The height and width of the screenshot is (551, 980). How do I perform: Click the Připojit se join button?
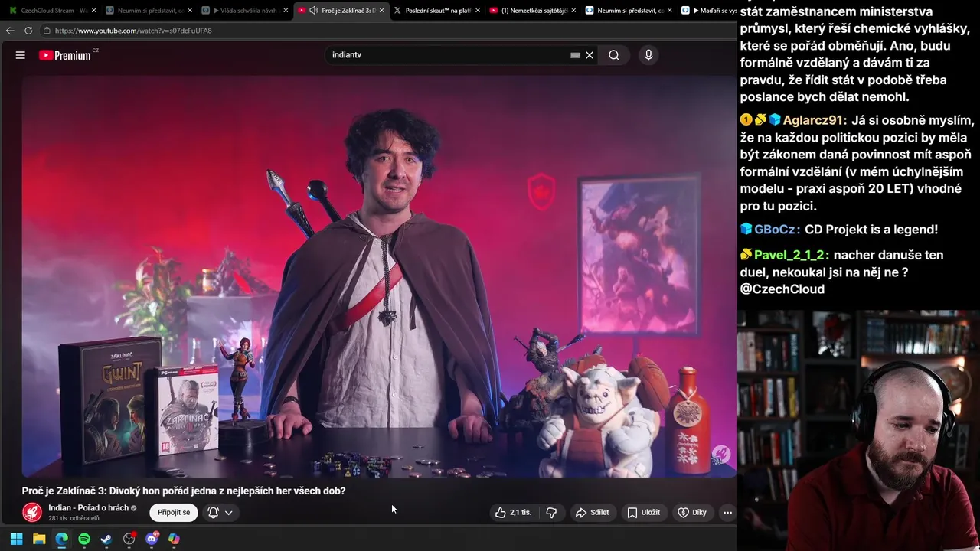pos(174,512)
